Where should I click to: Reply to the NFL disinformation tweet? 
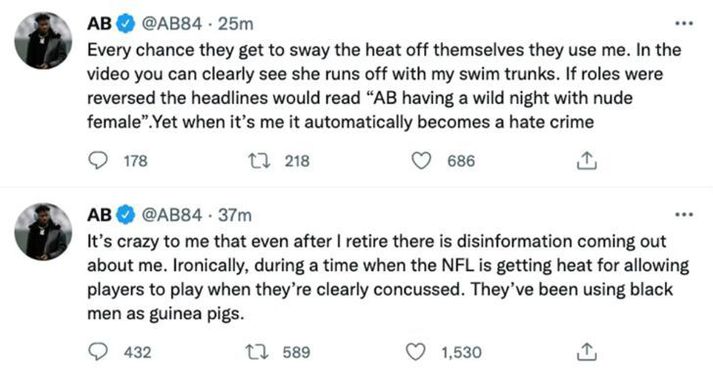(97, 352)
